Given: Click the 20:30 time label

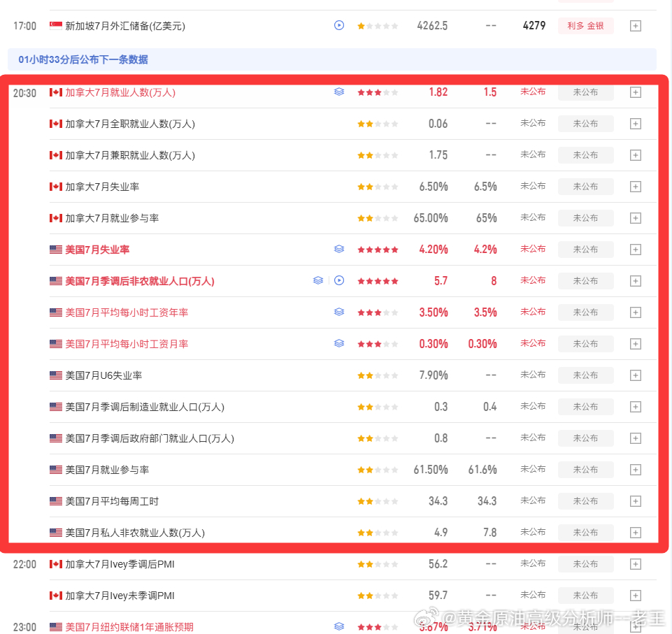Looking at the screenshot, I should pos(25,93).
